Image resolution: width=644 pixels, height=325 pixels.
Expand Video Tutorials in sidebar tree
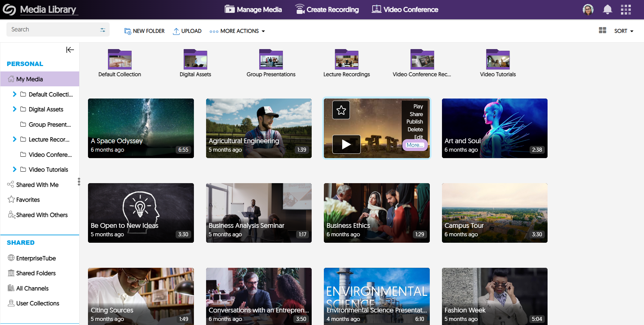click(x=15, y=169)
